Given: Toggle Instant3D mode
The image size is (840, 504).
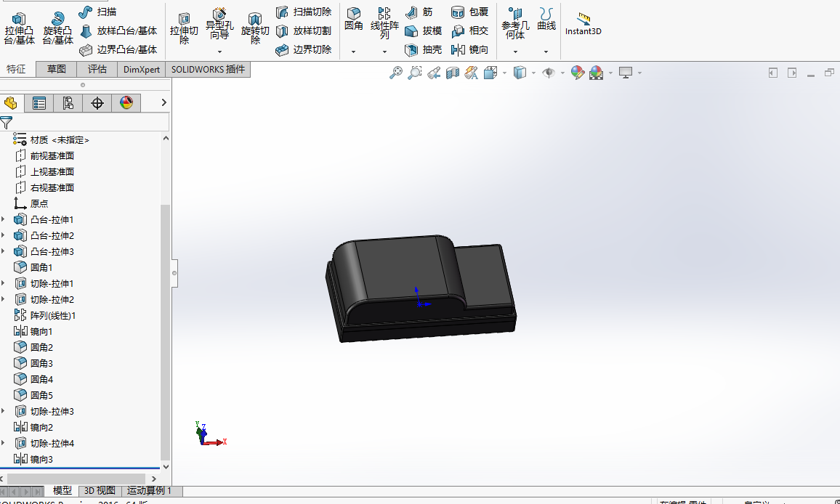Looking at the screenshot, I should tap(583, 24).
